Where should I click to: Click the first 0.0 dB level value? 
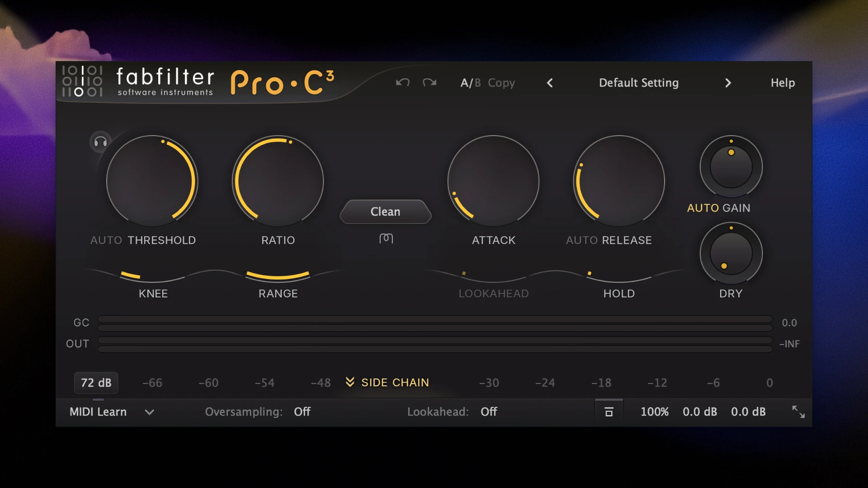(x=700, y=412)
